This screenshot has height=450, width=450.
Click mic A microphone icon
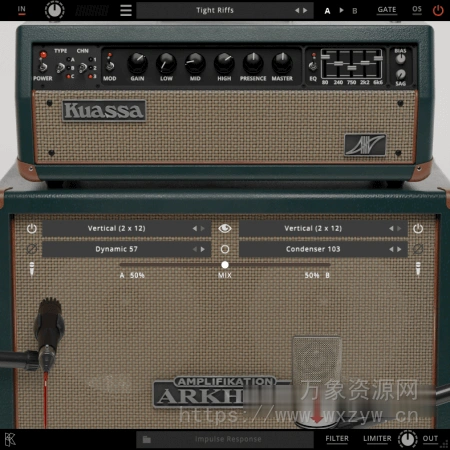(32, 269)
